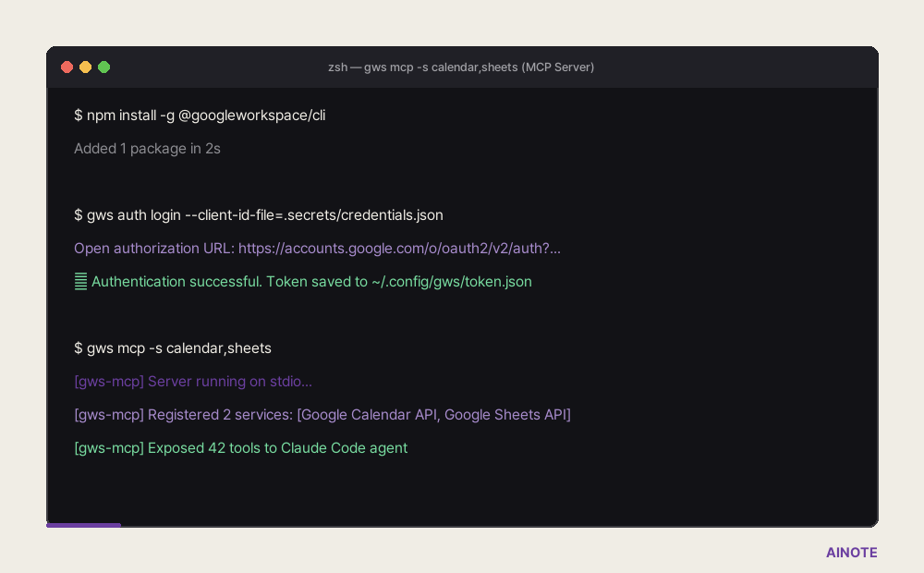Select the 'Server running on stdio' line
The image size is (924, 573).
click(x=193, y=382)
